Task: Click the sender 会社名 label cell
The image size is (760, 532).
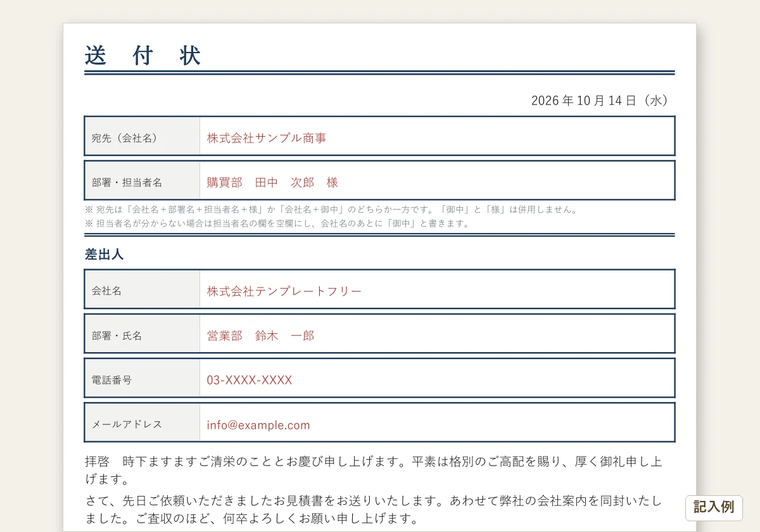Action: pyautogui.click(x=142, y=289)
